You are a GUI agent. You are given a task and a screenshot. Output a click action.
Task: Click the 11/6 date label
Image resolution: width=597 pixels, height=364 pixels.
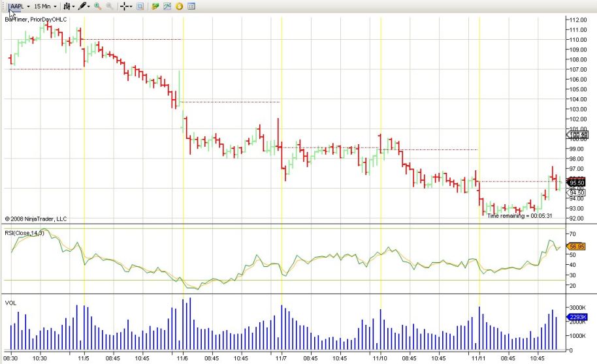click(x=182, y=358)
